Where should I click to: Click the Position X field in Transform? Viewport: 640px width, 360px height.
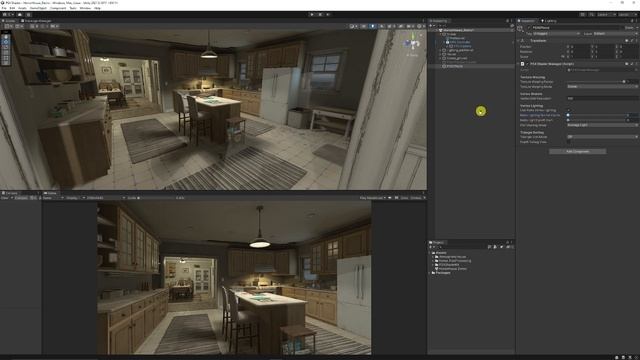click(x=580, y=47)
